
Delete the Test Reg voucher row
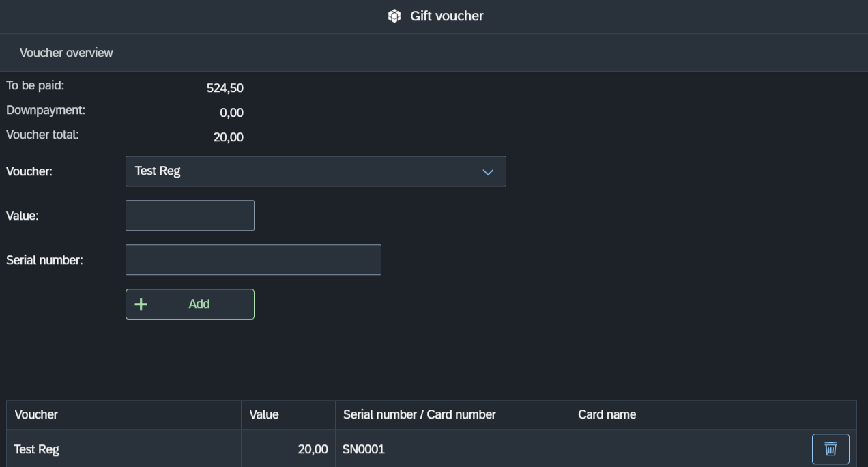click(x=830, y=449)
